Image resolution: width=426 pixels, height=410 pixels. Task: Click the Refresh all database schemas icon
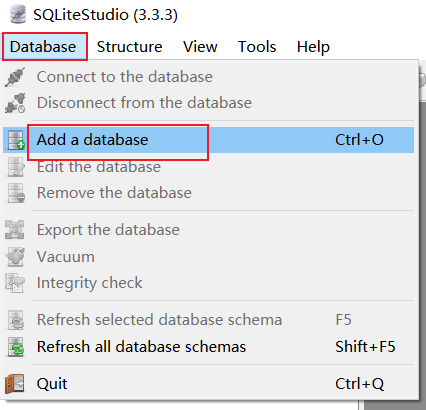[16, 347]
